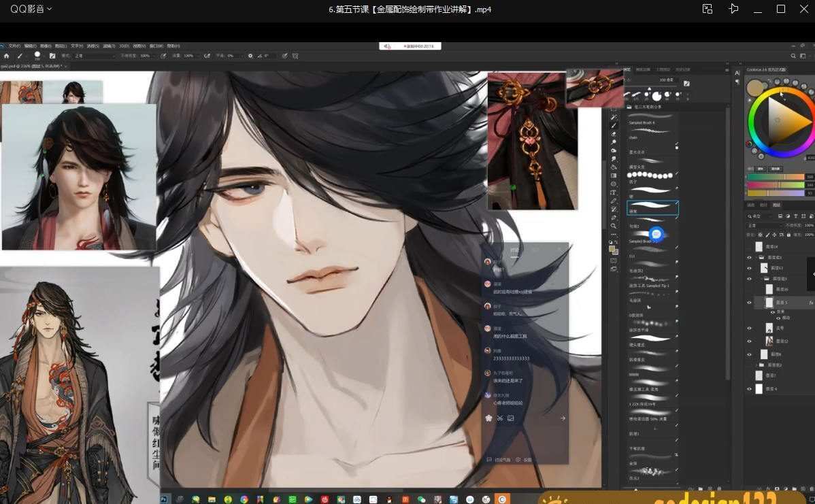This screenshot has width=815, height=504.
Task: Open the Edit Toolbar three-dots button
Action: coord(614,235)
